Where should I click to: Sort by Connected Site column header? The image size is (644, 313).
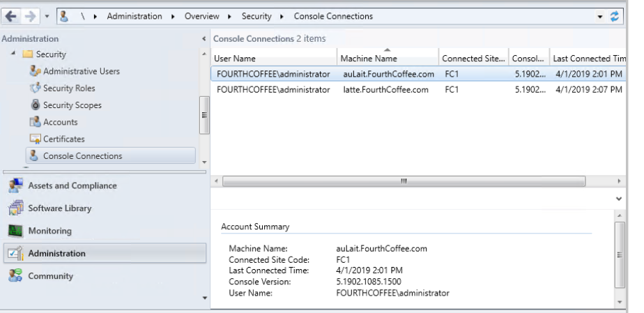click(473, 59)
